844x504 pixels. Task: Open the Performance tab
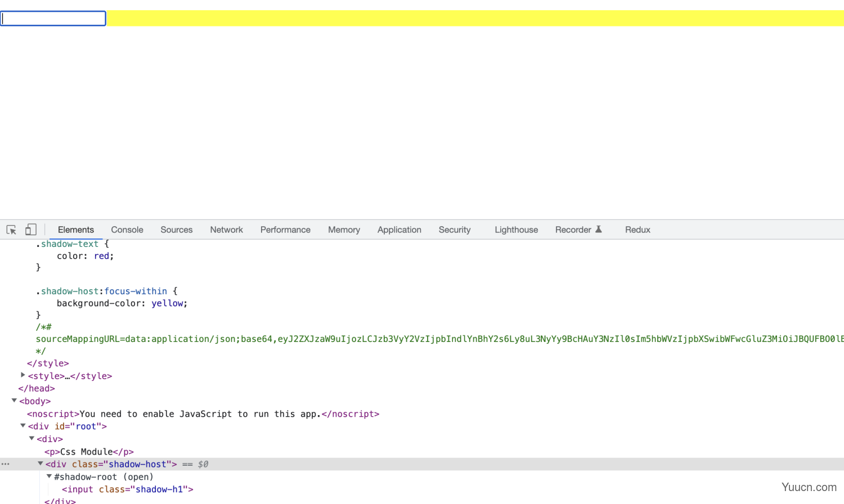tap(285, 229)
